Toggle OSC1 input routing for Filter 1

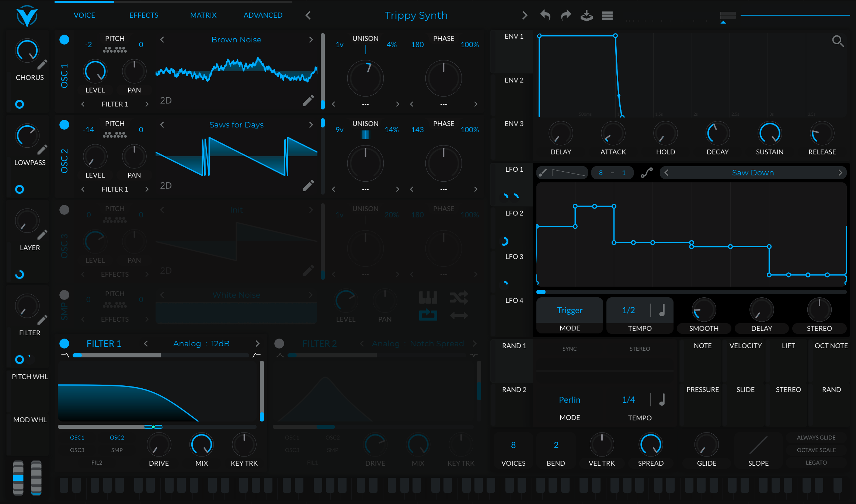[77, 438]
